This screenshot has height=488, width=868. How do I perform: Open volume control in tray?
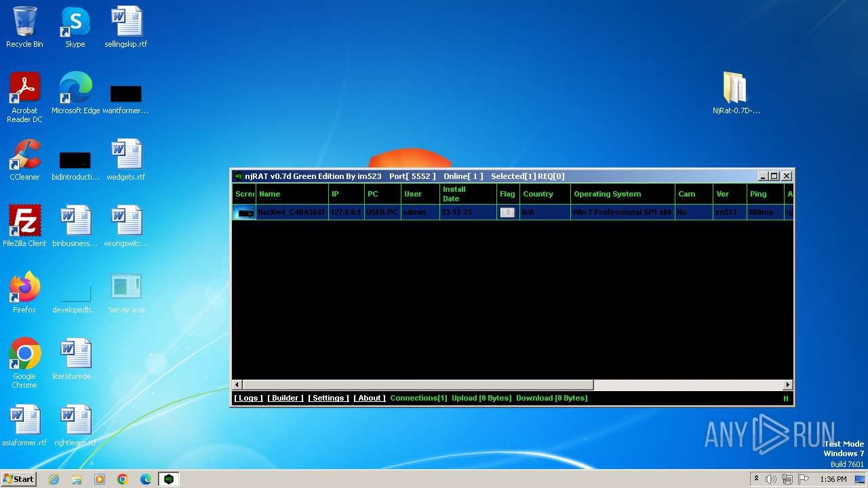click(x=771, y=479)
